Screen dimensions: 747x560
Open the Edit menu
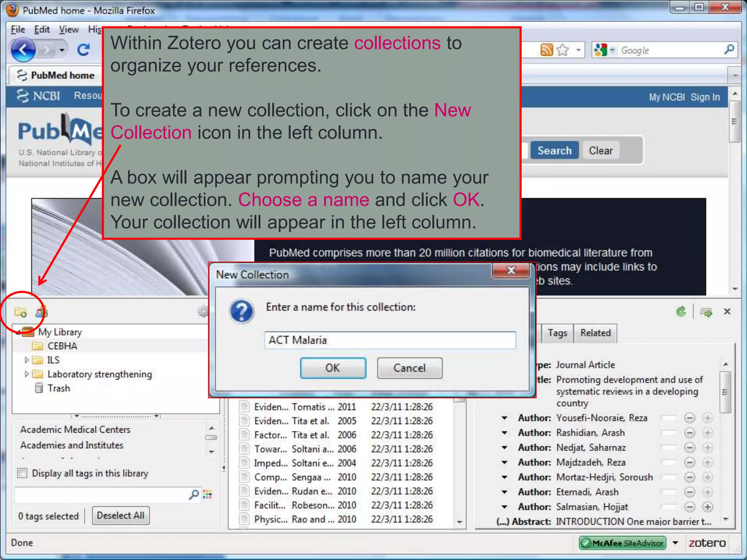pyautogui.click(x=42, y=30)
